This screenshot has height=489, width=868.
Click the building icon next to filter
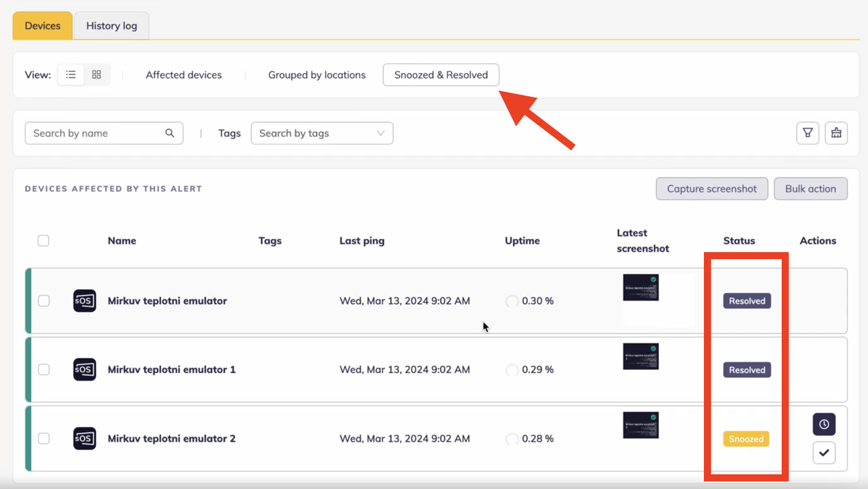point(836,133)
